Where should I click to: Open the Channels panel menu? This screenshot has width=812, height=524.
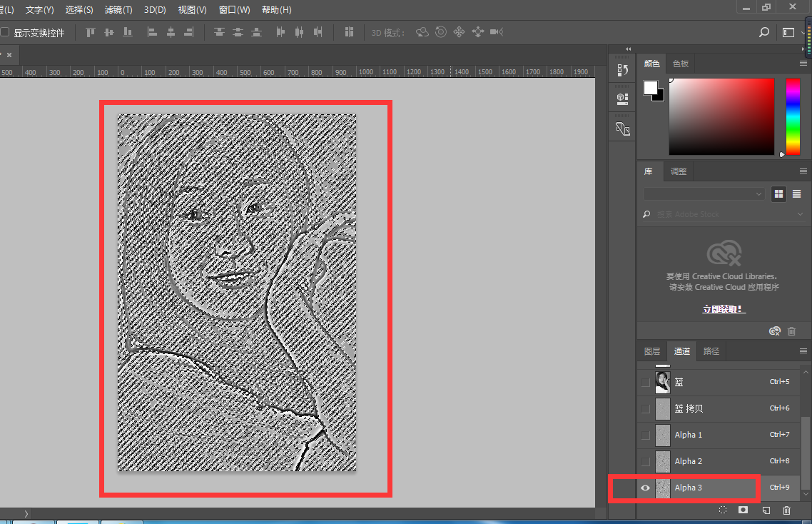click(803, 351)
